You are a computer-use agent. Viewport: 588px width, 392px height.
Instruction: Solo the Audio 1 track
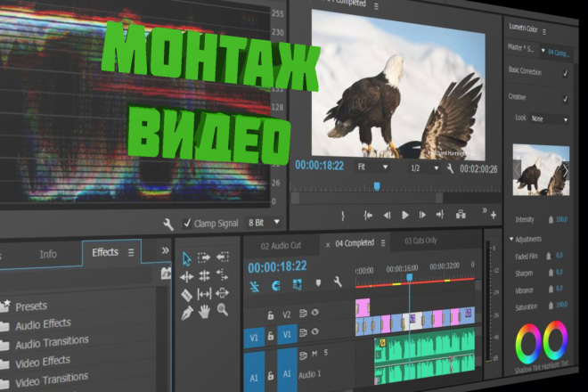(326, 352)
